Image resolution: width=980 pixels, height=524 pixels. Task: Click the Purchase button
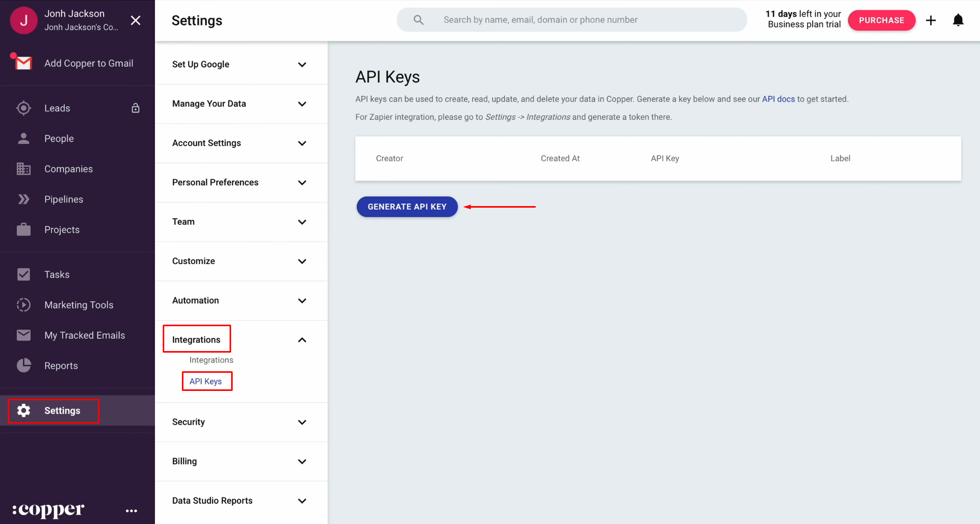882,20
